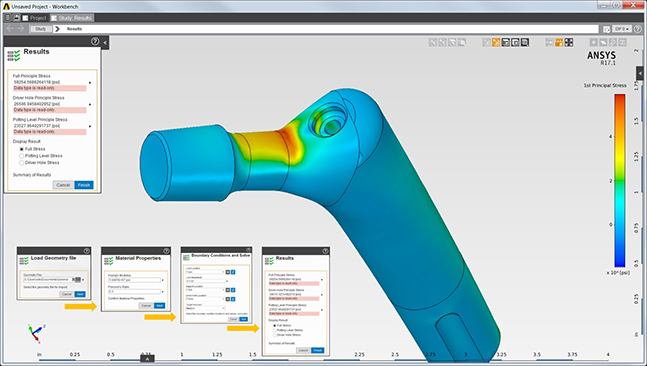The height and width of the screenshot is (366, 647).
Task: Click the greyed magnifier zoom icon
Action: 462,42
